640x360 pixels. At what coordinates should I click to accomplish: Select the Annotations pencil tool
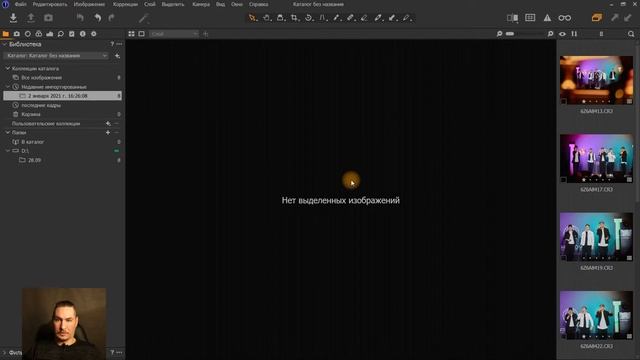tap(407, 18)
